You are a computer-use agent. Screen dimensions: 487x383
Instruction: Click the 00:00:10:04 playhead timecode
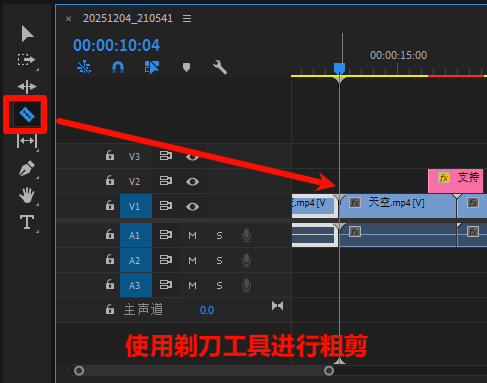(116, 45)
